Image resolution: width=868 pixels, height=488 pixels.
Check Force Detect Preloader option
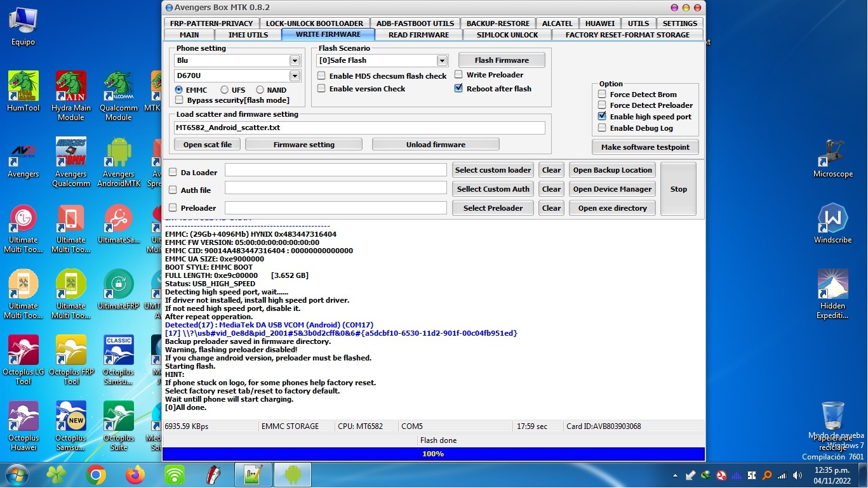click(x=602, y=105)
